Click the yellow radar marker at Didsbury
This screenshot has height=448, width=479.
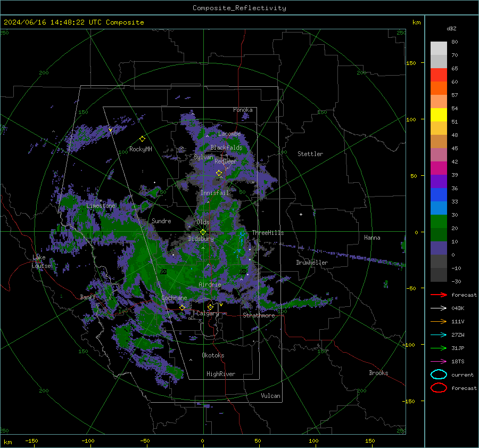tap(203, 232)
